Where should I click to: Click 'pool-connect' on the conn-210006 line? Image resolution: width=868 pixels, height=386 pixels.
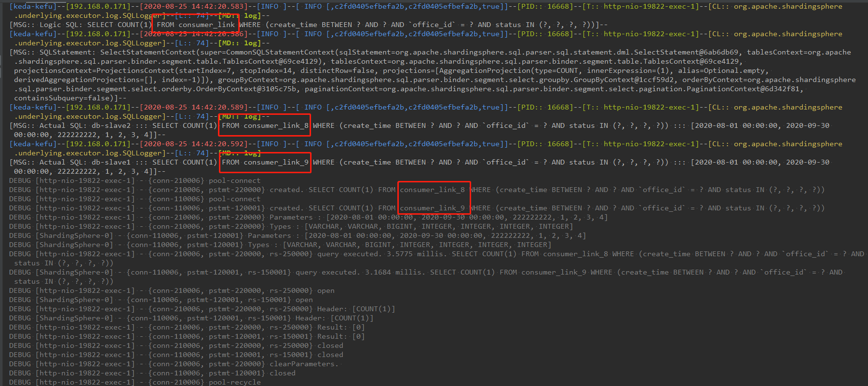(234, 180)
